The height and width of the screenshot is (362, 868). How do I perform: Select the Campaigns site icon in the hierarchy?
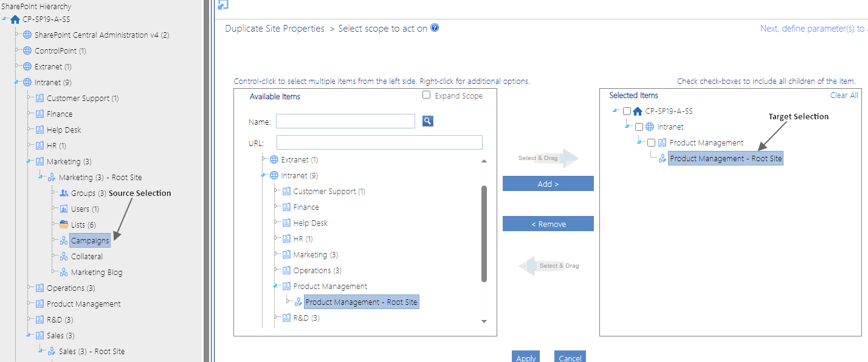(x=64, y=240)
